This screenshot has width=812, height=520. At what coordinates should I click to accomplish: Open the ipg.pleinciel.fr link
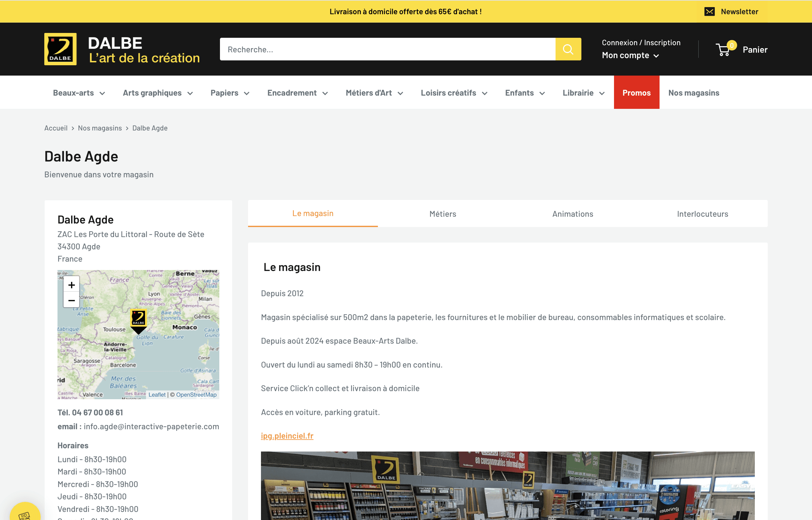287,436
